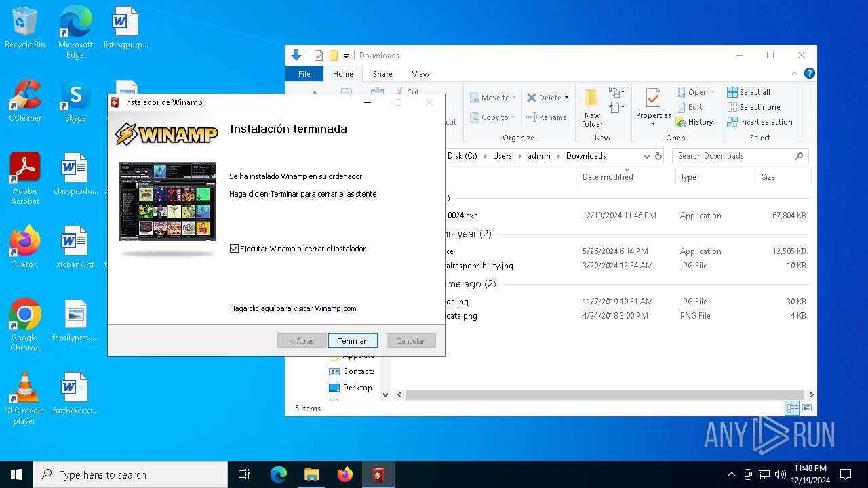Open the Adobe Acrobat desktop shortcut
The image size is (868, 488).
25,178
